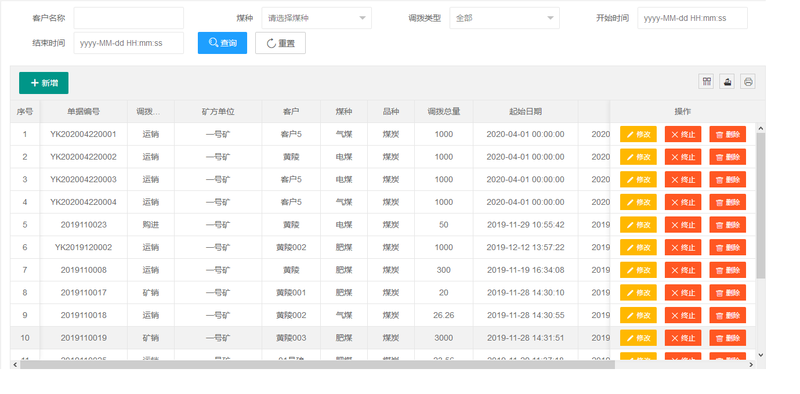
Task: Click 终止 for row YK202004220002
Action: (x=683, y=157)
